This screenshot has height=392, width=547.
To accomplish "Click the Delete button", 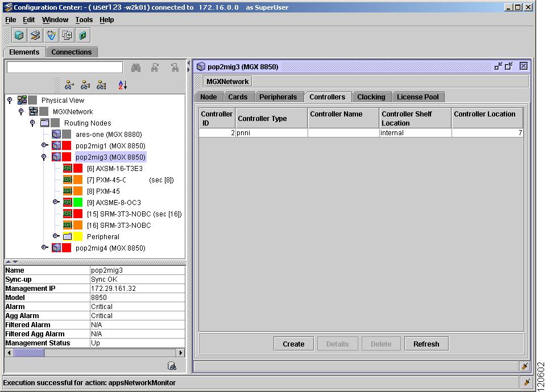I will pos(381,344).
